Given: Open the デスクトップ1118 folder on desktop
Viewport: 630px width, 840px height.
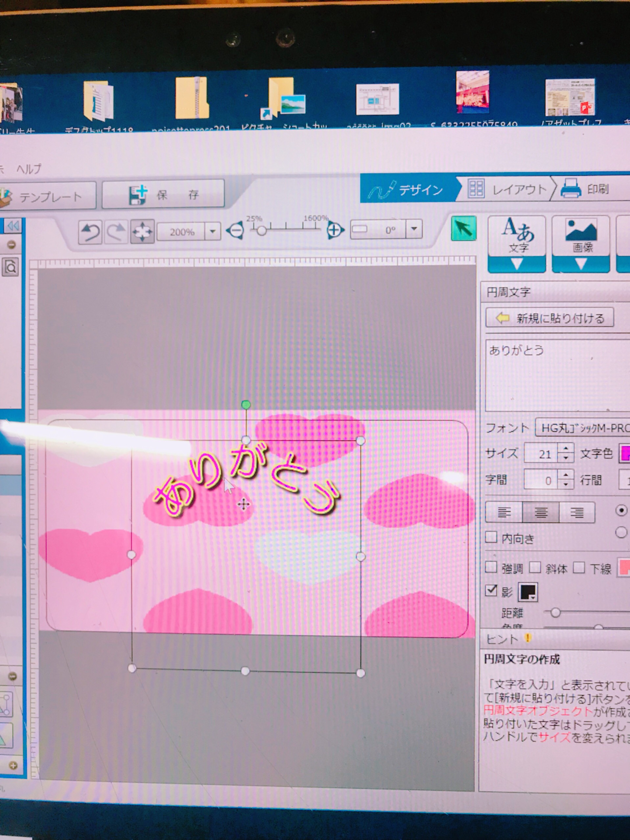Looking at the screenshot, I should pyautogui.click(x=98, y=101).
